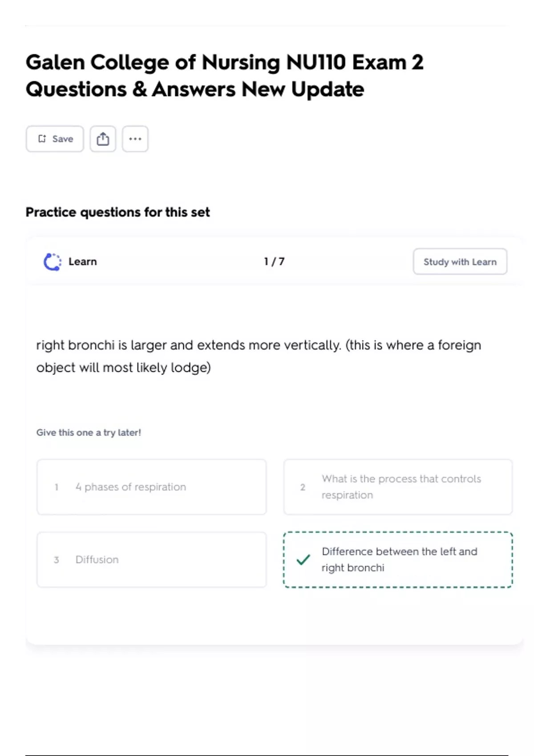The height and width of the screenshot is (756, 534).
Task: Open the three-dots more options menu
Action: coord(135,139)
